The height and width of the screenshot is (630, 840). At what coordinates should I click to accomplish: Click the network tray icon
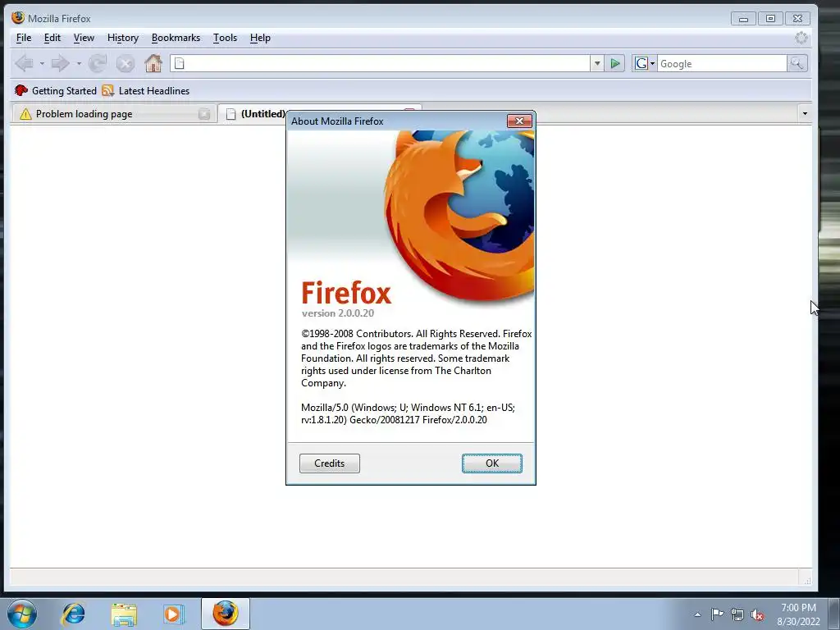737,615
